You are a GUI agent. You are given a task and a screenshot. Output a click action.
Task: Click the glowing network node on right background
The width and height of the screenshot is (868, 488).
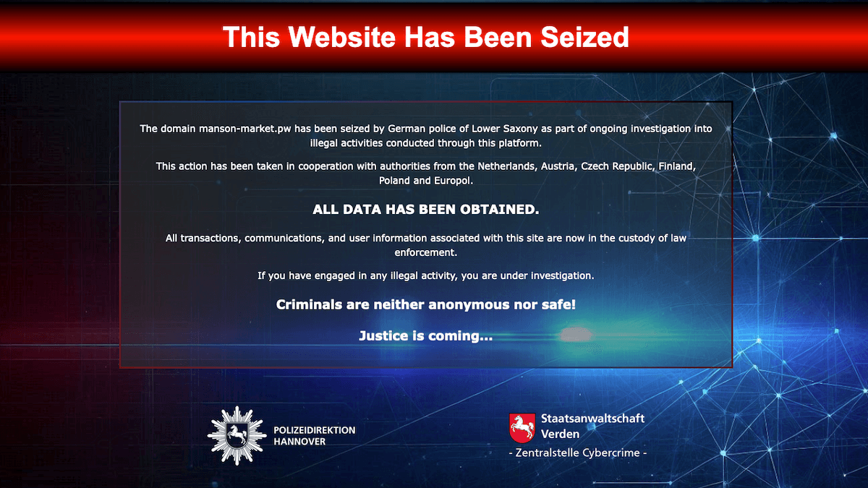tap(757, 238)
